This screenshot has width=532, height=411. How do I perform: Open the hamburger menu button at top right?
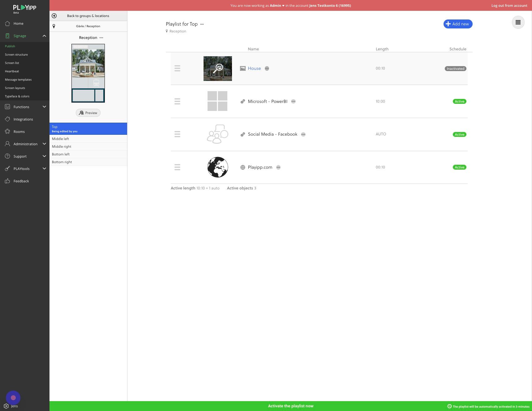point(518,22)
